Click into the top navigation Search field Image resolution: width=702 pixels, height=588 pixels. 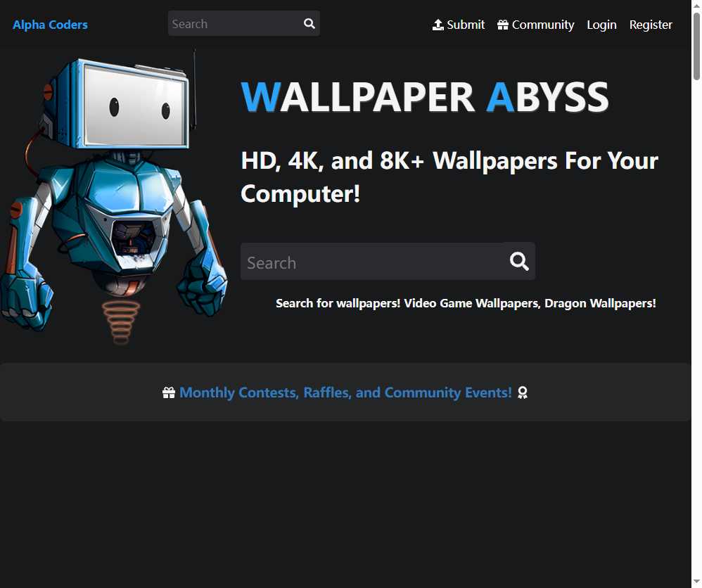[232, 23]
